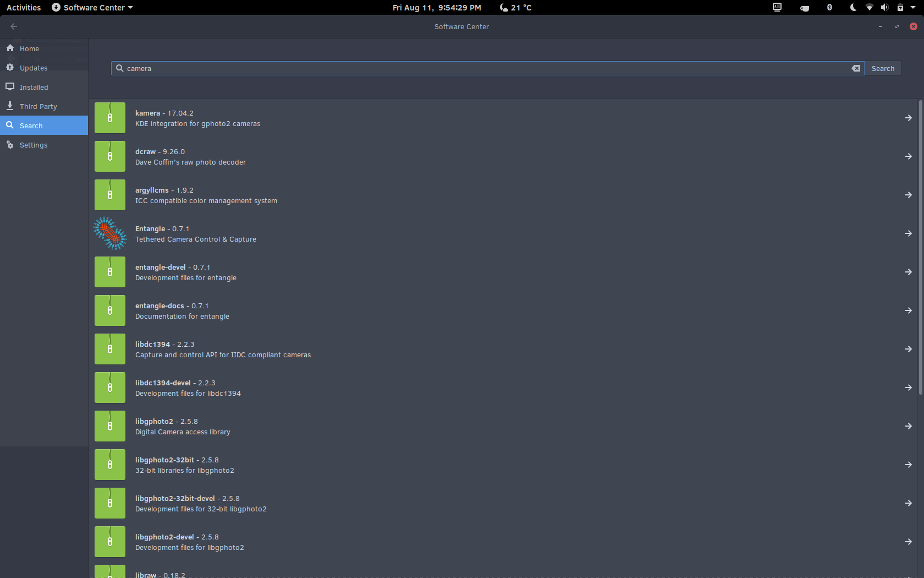Image resolution: width=924 pixels, height=578 pixels.
Task: Click '32-bit libraries for libgphoto2' text
Action: (x=185, y=471)
